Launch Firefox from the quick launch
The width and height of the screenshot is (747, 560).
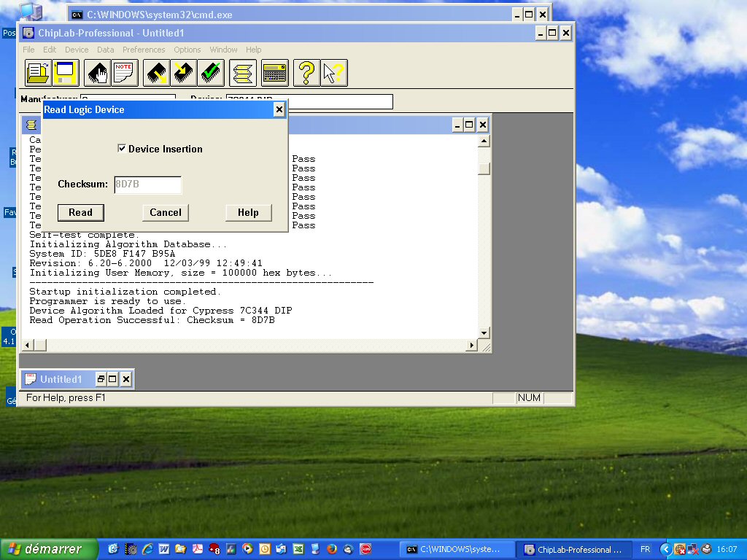[x=332, y=549]
